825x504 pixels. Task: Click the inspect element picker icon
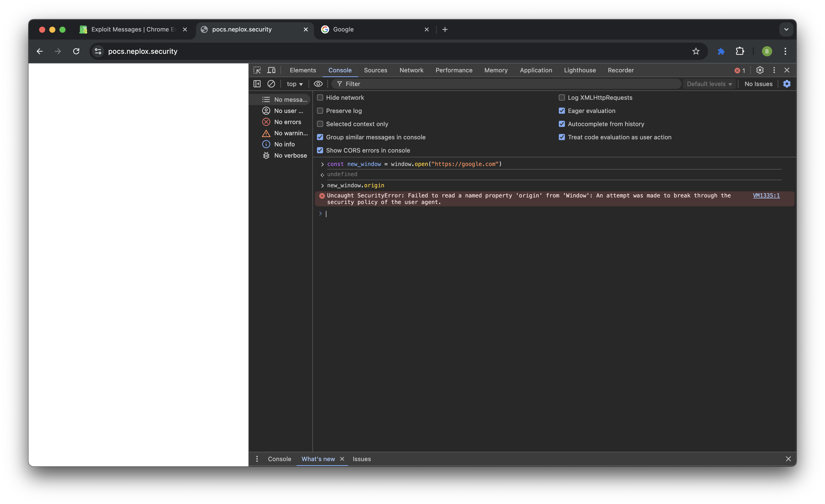pyautogui.click(x=257, y=70)
